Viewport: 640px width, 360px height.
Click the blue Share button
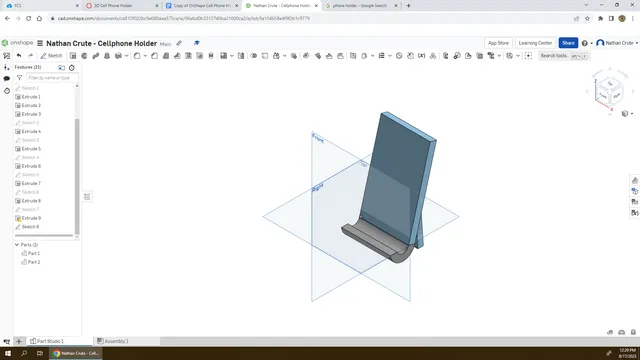point(568,43)
